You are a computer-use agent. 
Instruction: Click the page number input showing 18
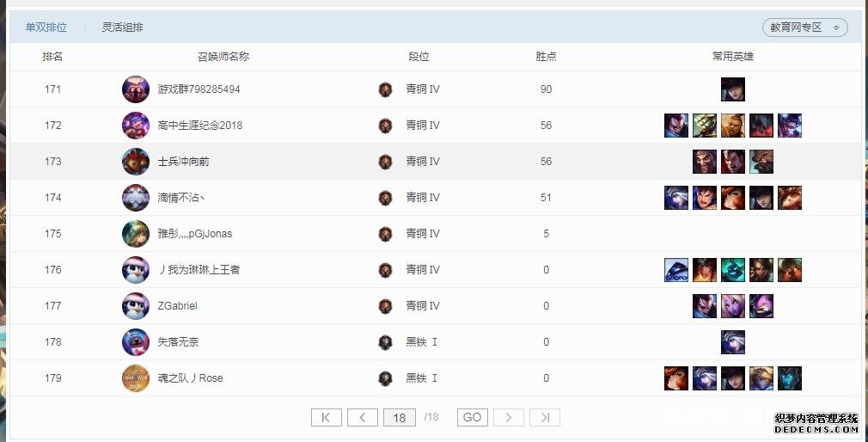399,418
